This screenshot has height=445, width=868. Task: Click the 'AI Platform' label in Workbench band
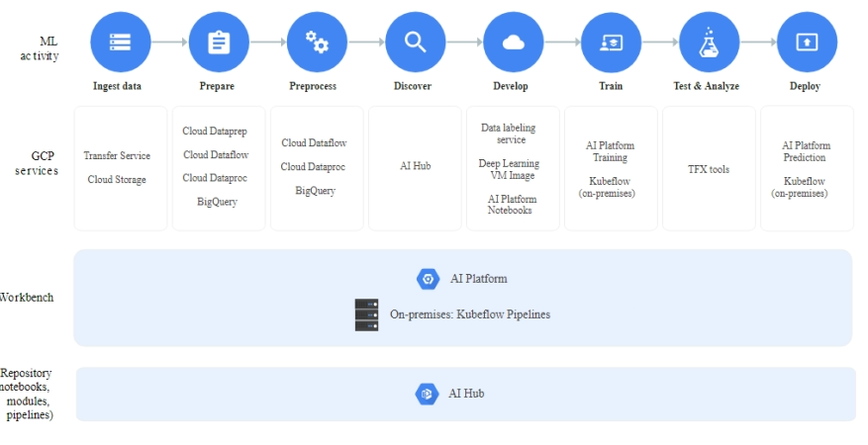pos(479,279)
